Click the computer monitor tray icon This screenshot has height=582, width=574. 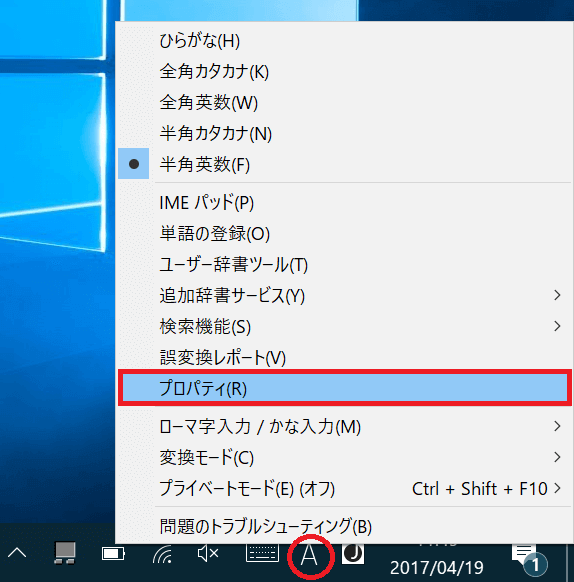tap(65, 553)
